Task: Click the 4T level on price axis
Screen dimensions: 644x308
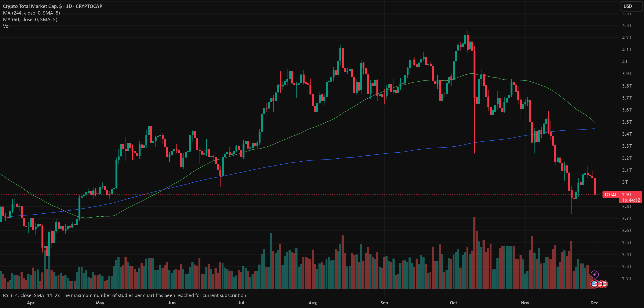Action: click(x=625, y=62)
